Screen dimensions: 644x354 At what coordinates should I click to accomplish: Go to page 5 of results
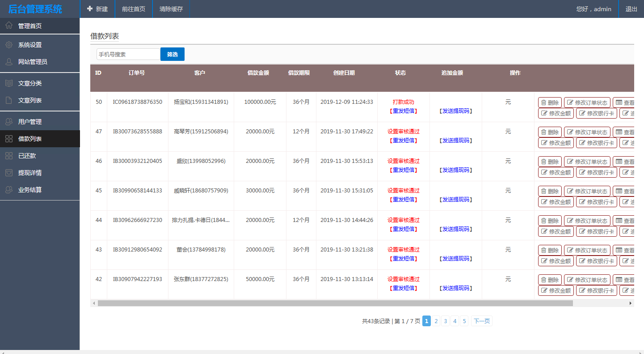point(464,321)
